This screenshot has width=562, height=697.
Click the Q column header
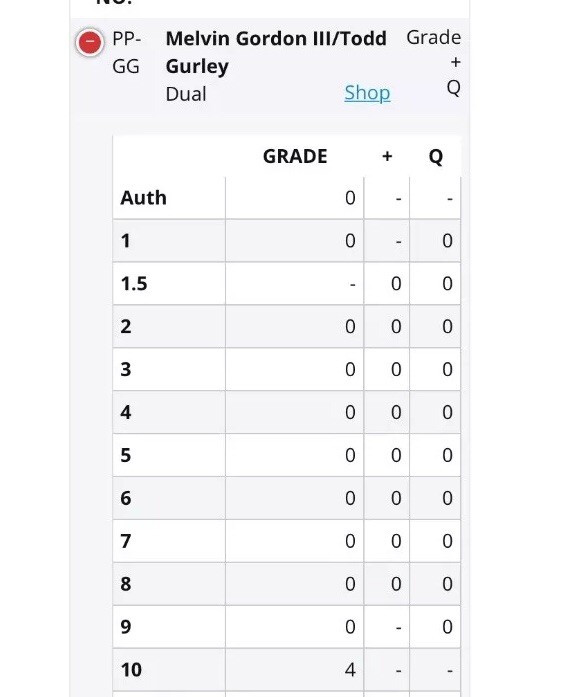436,156
